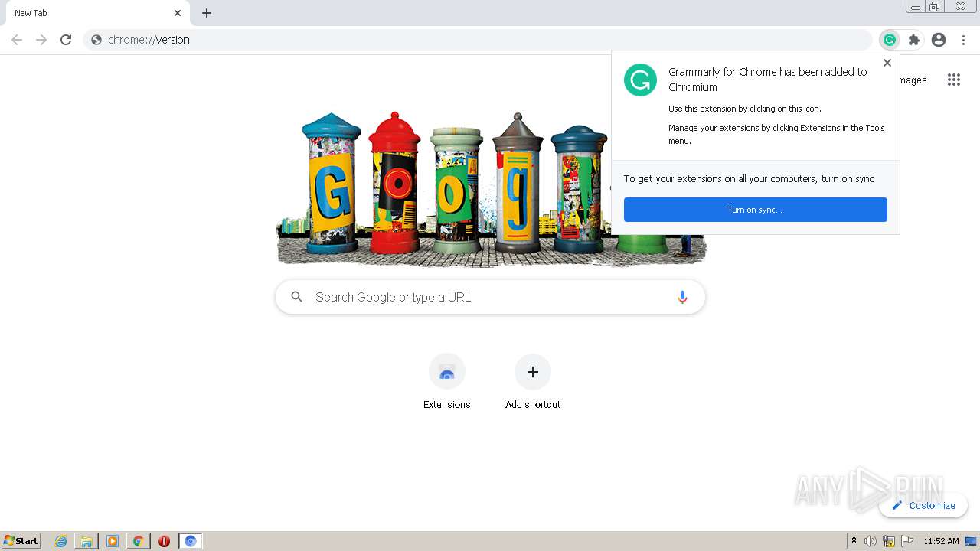
Task: Open the profile avatar menu
Action: (939, 40)
